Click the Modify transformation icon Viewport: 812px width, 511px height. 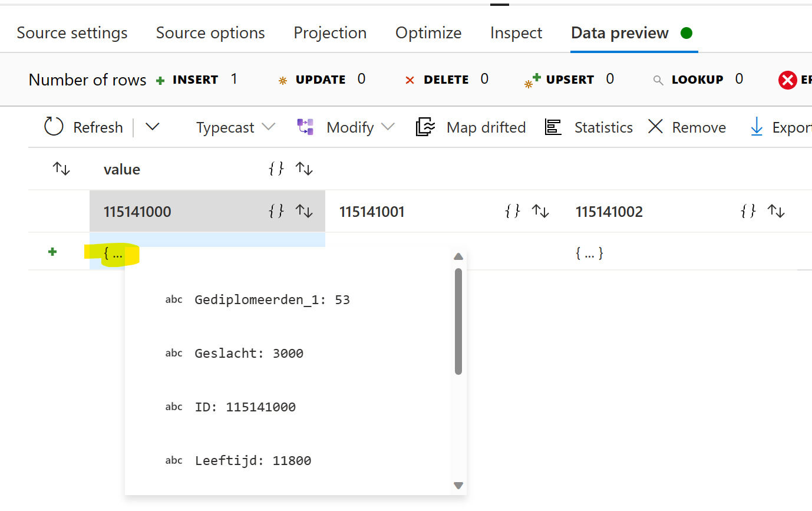click(305, 127)
